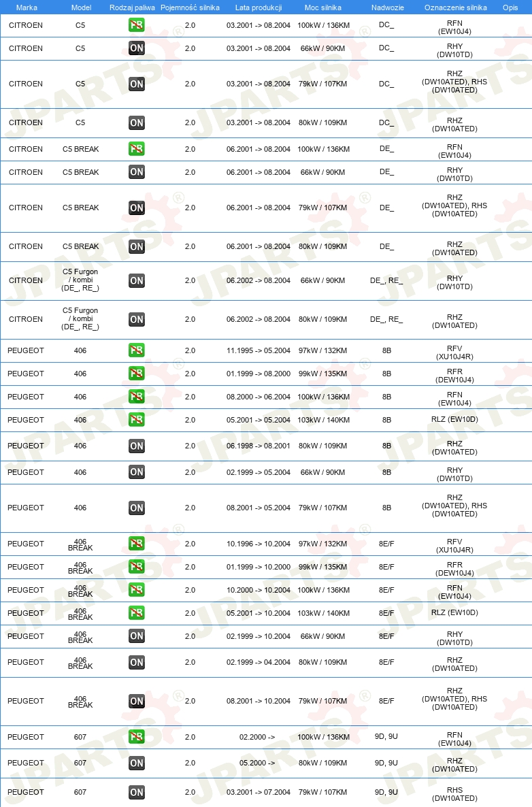Click the Rodzaj paliwa column header
The image size is (532, 807).
coord(132,7)
